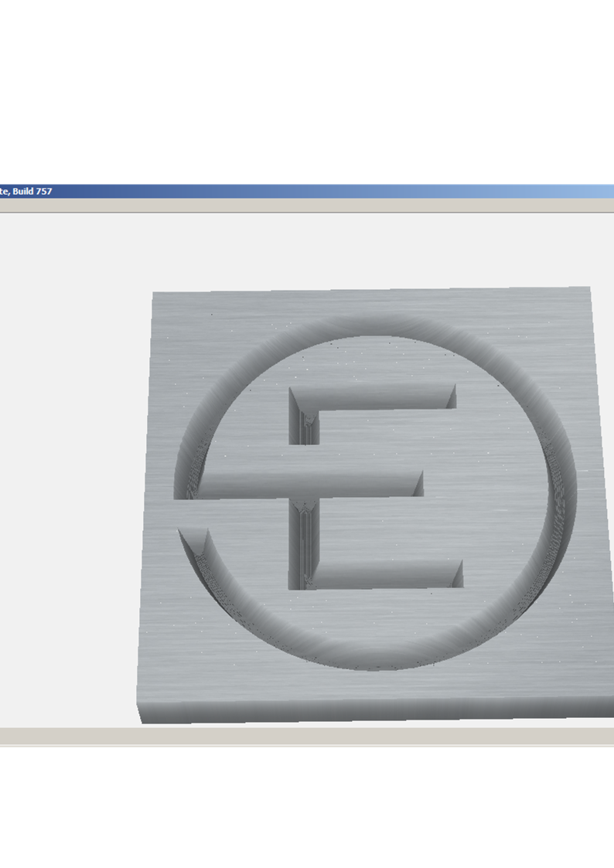
Task: Click the pointed groove end at the circle's left gap
Action: (195, 541)
